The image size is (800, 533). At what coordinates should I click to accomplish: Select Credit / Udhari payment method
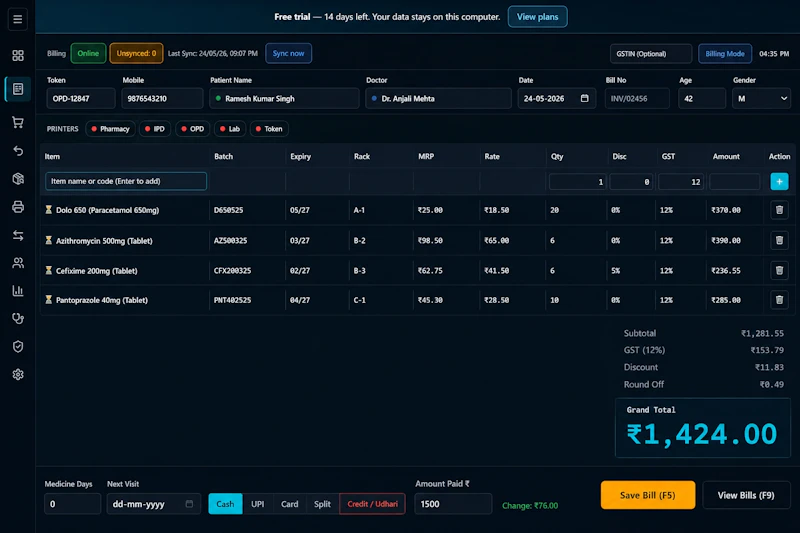point(372,504)
